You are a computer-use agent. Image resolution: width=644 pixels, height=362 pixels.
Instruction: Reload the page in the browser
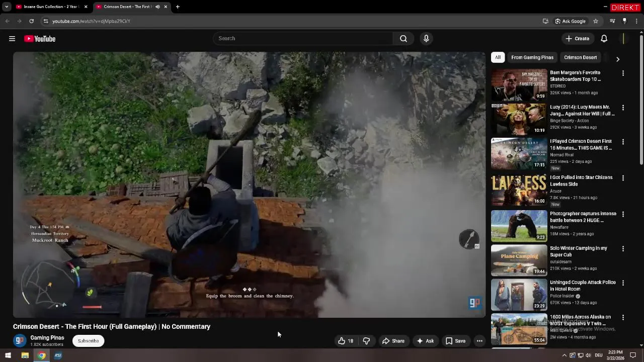(31, 21)
